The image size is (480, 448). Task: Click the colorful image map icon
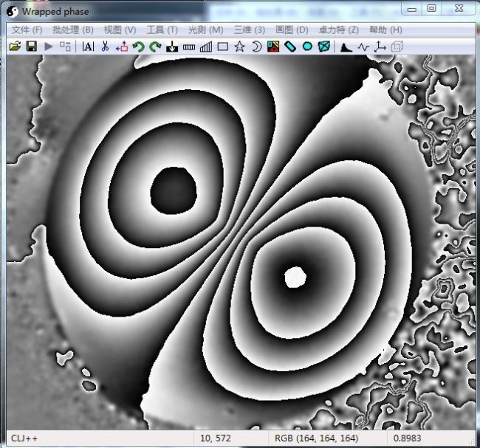pyautogui.click(x=273, y=46)
